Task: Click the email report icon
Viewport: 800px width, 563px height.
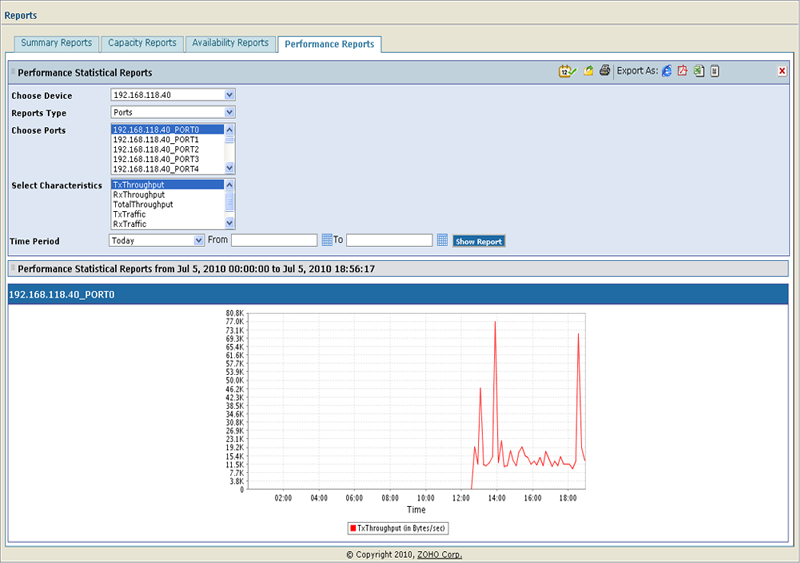Action: tap(589, 71)
